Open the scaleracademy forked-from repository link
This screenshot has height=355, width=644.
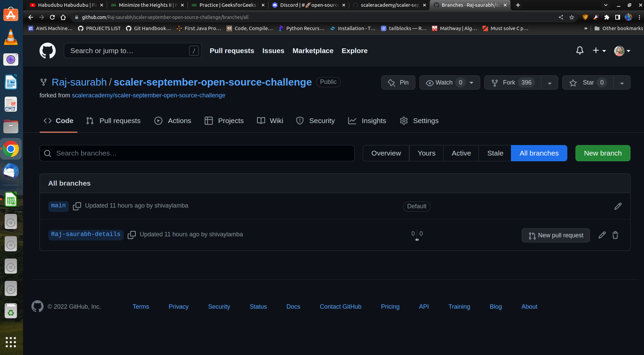click(149, 95)
